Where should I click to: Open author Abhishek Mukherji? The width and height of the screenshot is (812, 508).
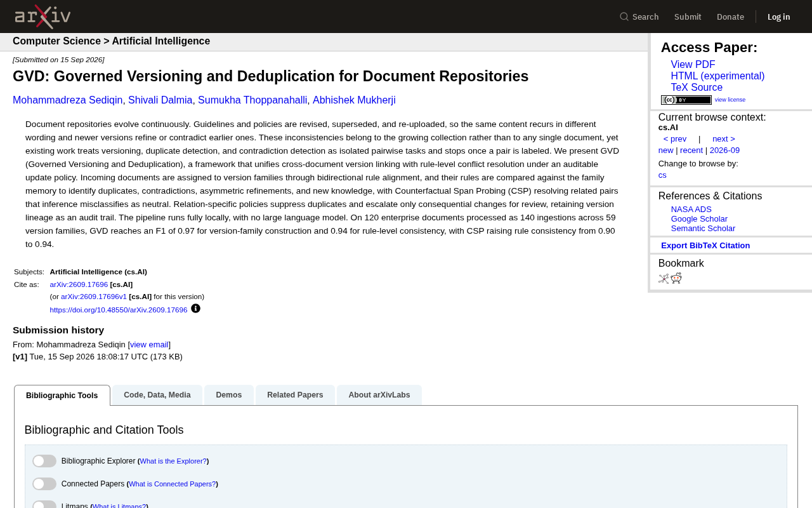(354, 100)
